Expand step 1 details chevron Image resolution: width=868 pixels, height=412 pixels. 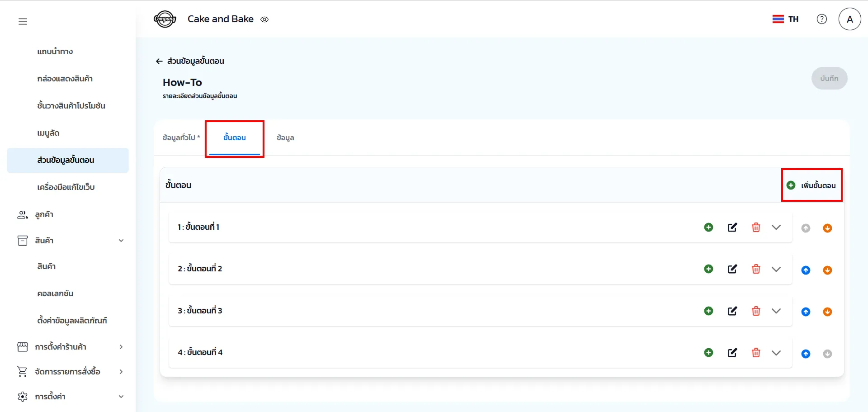click(776, 227)
